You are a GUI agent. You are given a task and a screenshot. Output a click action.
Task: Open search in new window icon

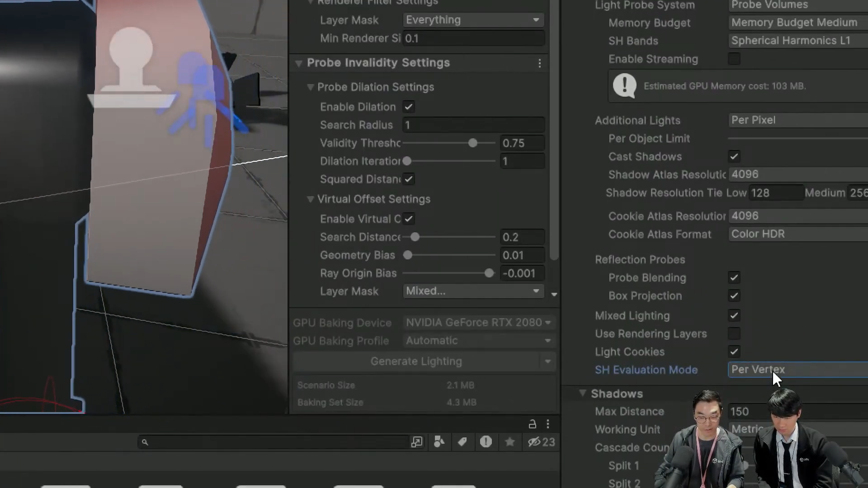417,442
